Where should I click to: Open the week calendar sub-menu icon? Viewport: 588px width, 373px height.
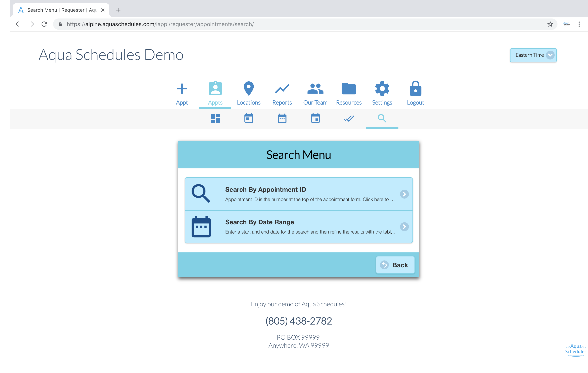(x=282, y=118)
